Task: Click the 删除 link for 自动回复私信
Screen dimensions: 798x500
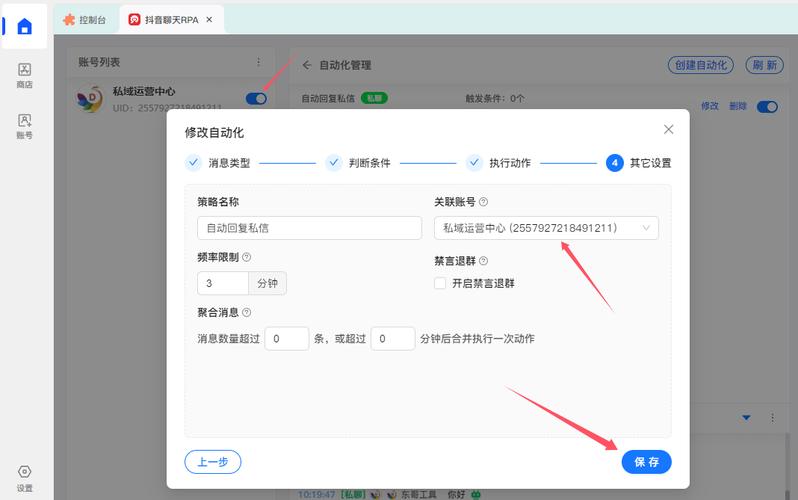Action: tap(737, 106)
